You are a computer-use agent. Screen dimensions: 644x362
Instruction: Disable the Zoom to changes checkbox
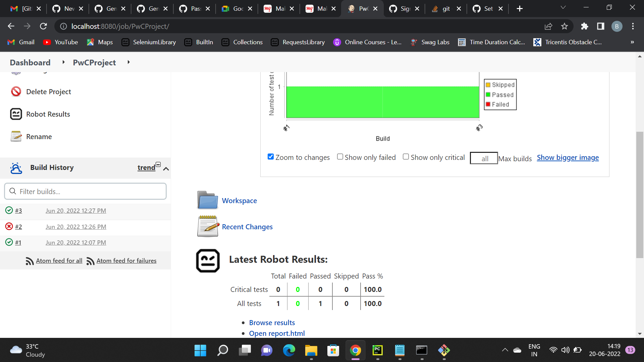click(x=270, y=157)
